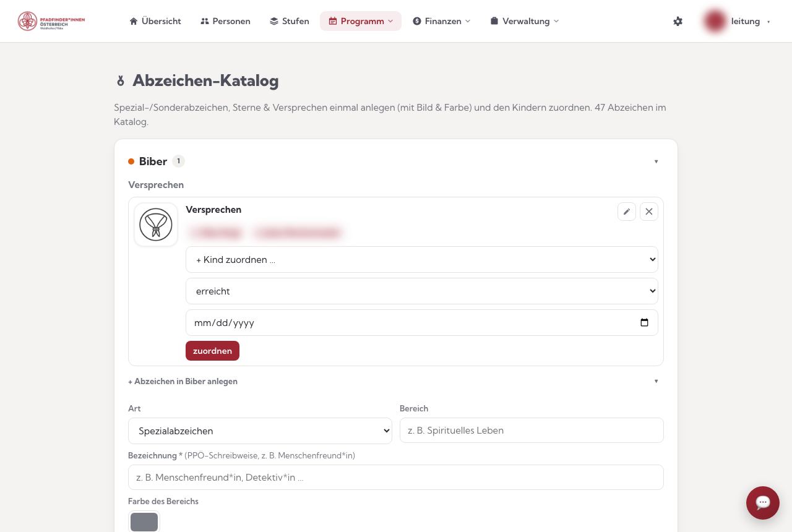
Task: Click the Versprechen neckerchief badge thumbnail
Action: click(156, 225)
